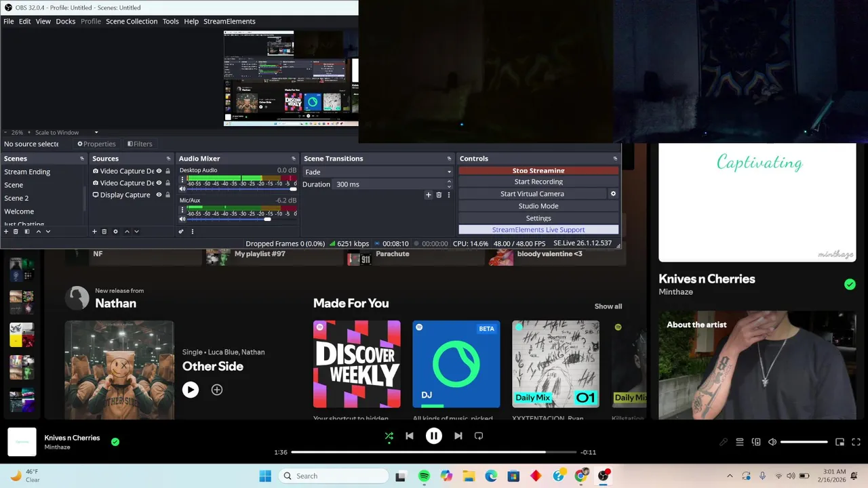The height and width of the screenshot is (488, 868).
Task: Open the Spotify queue icon
Action: (740, 442)
